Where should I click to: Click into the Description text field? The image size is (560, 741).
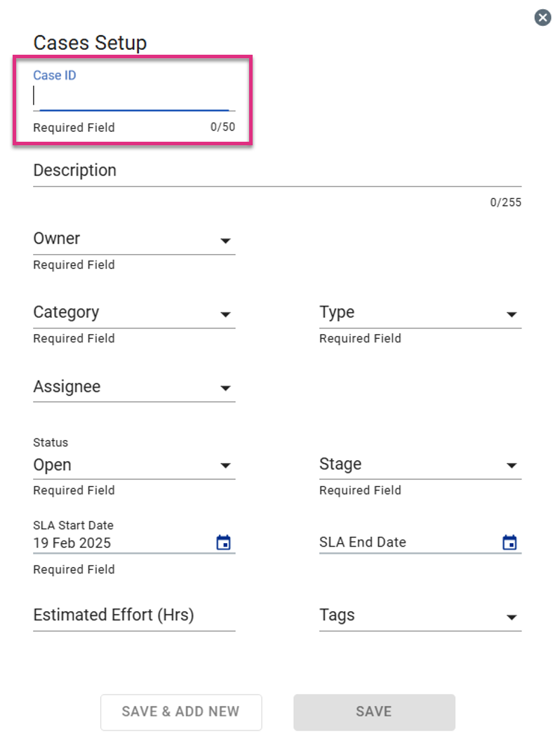pyautogui.click(x=277, y=171)
